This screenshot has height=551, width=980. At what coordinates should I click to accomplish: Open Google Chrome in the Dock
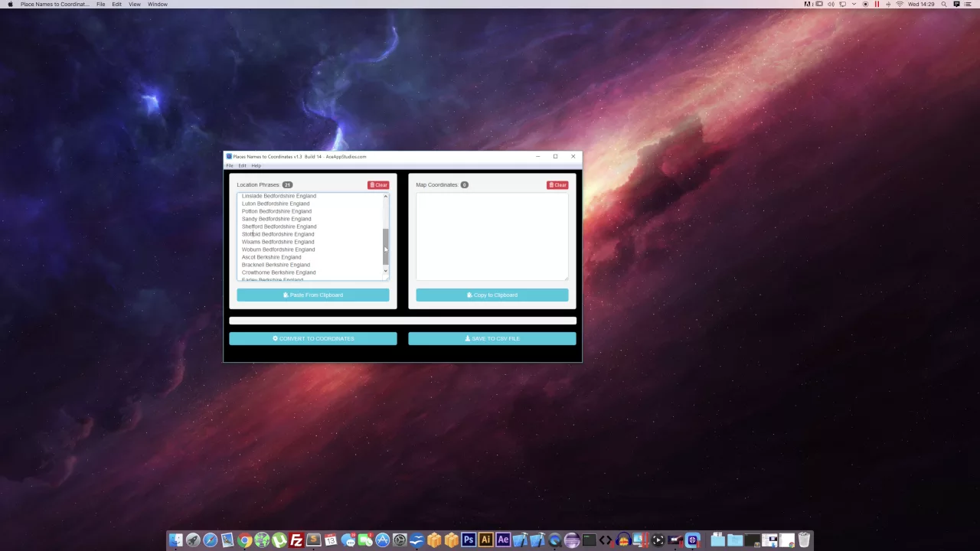[x=244, y=540]
